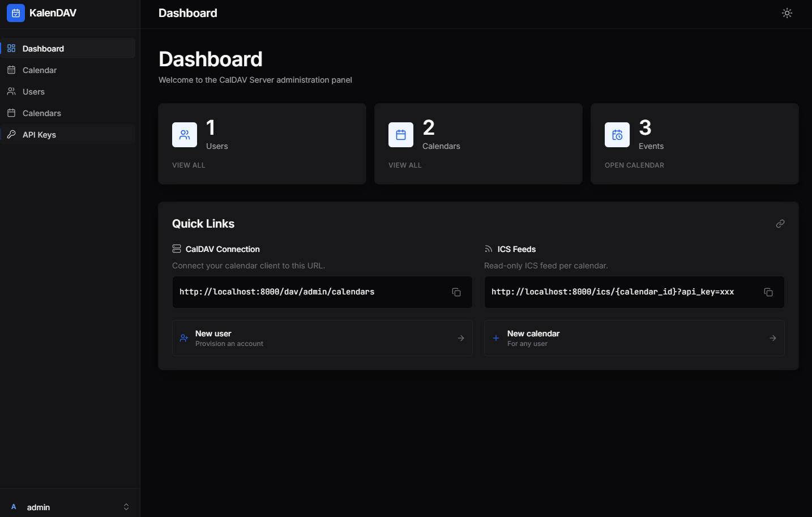Screen dimensions: 812x517
Task: Click the OPEN CALENDAR link
Action: [634, 165]
